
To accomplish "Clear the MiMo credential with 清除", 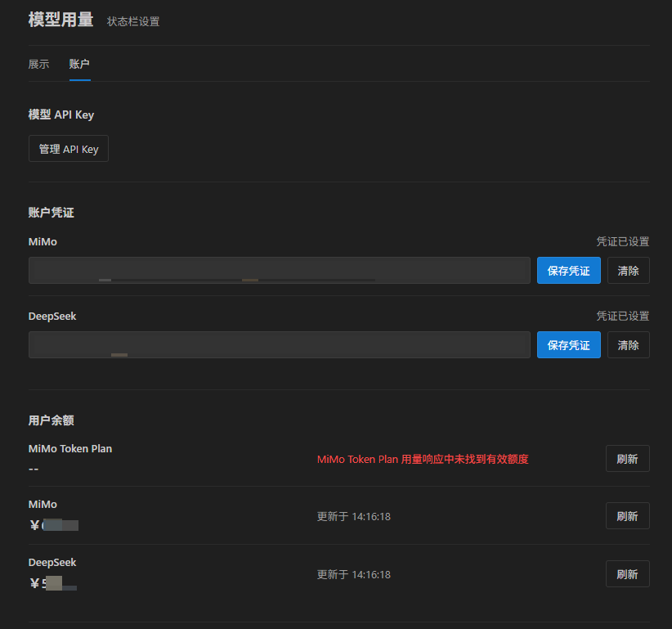I will tap(629, 271).
